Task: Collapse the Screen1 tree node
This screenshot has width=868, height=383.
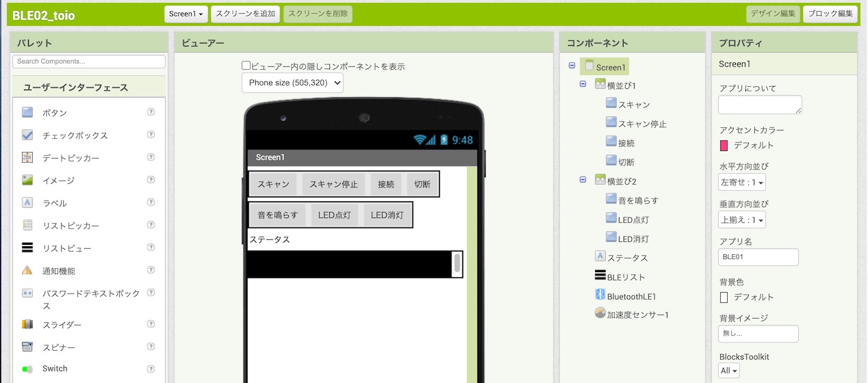Action: [x=572, y=66]
